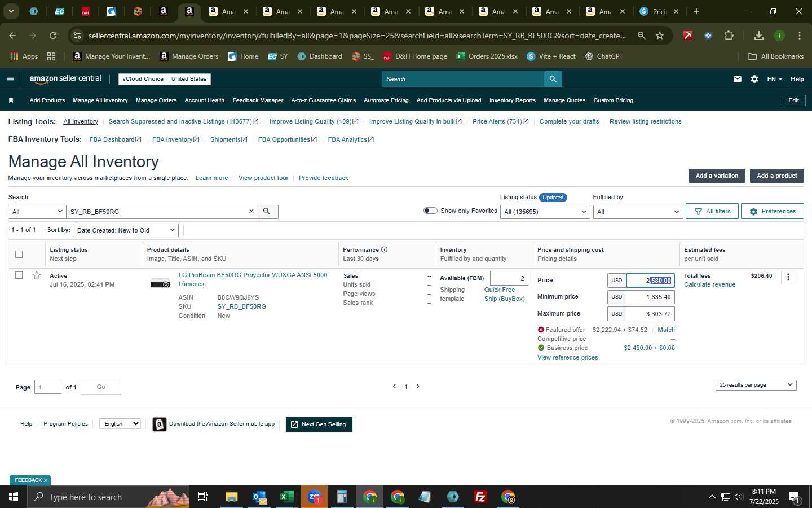
Task: Click the inventory search magnifier button
Action: pyautogui.click(x=267, y=211)
